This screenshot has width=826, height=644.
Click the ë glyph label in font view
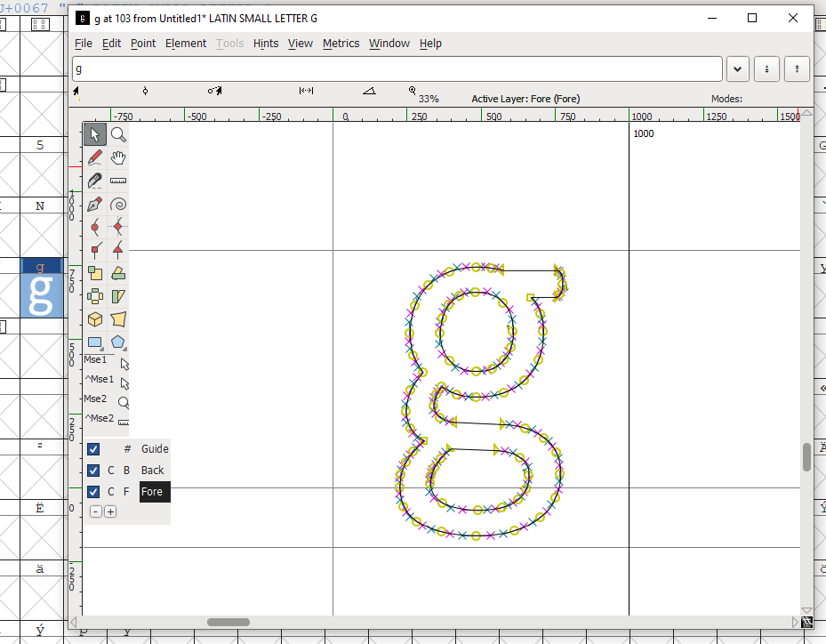click(40, 508)
